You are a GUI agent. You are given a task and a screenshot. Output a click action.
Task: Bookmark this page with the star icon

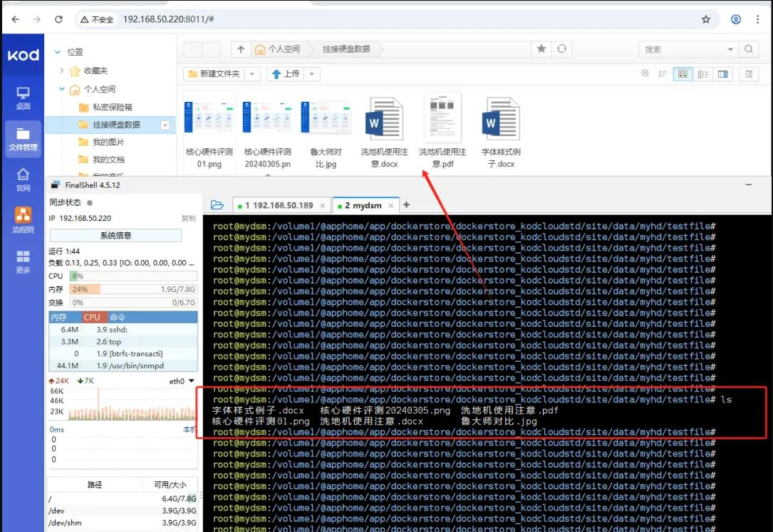706,19
